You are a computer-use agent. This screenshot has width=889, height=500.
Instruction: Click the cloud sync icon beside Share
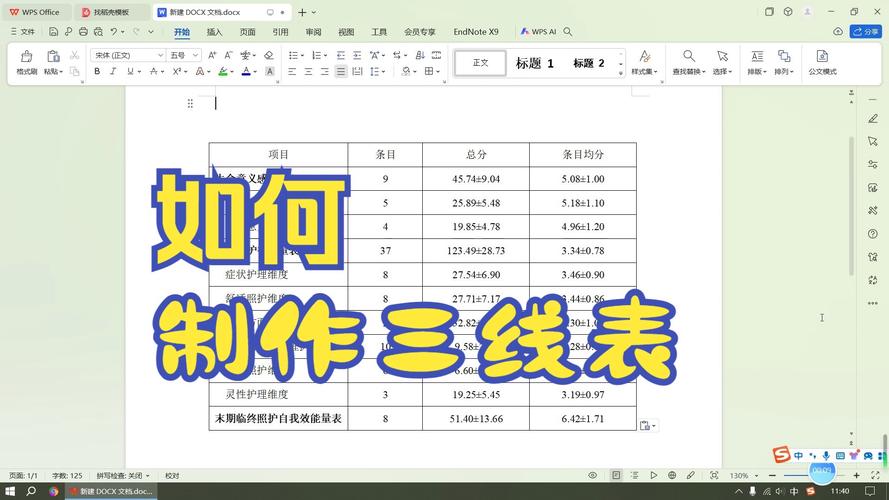(838, 32)
